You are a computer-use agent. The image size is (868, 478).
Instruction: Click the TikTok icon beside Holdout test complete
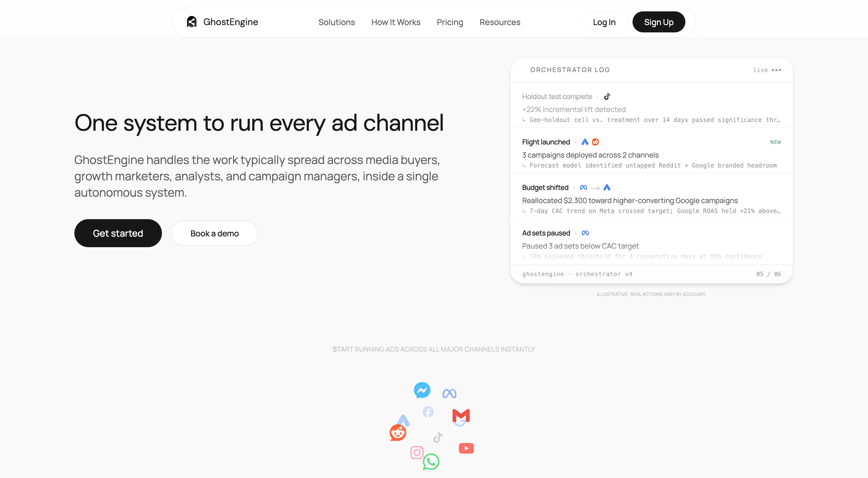(x=607, y=97)
